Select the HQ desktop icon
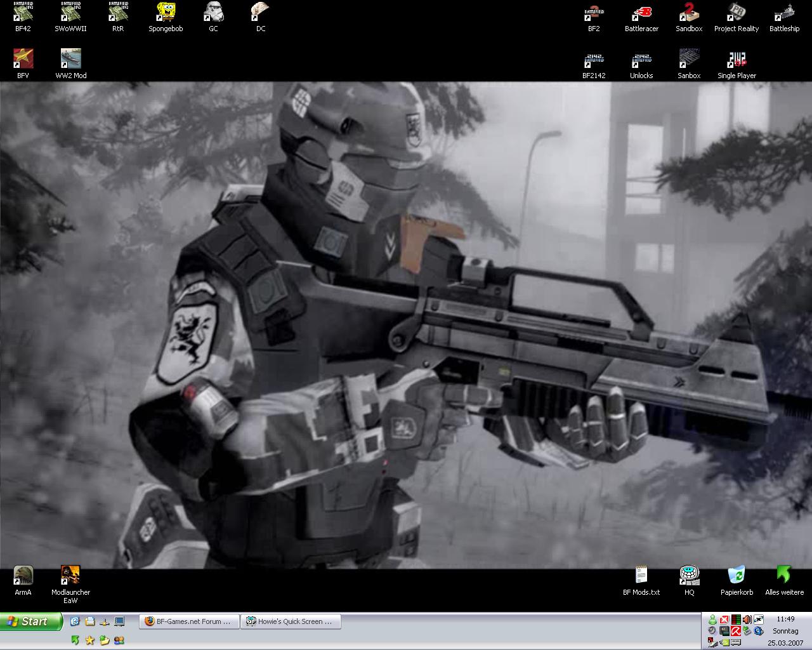The width and height of the screenshot is (812, 650). tap(689, 581)
